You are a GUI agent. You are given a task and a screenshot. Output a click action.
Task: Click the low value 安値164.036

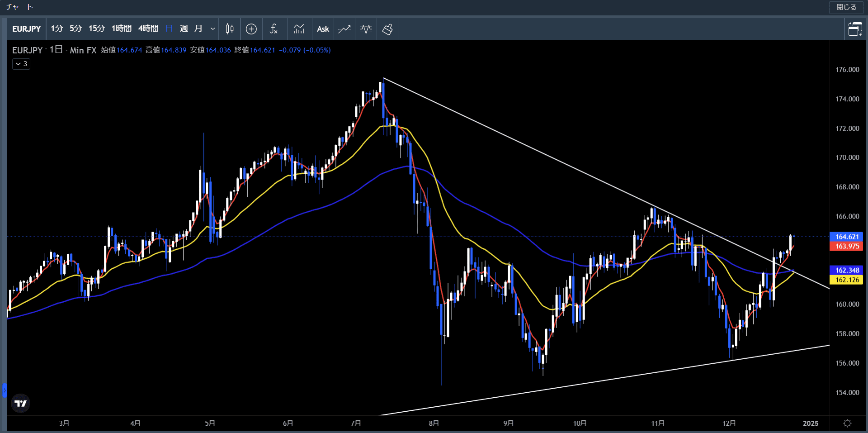coord(210,50)
